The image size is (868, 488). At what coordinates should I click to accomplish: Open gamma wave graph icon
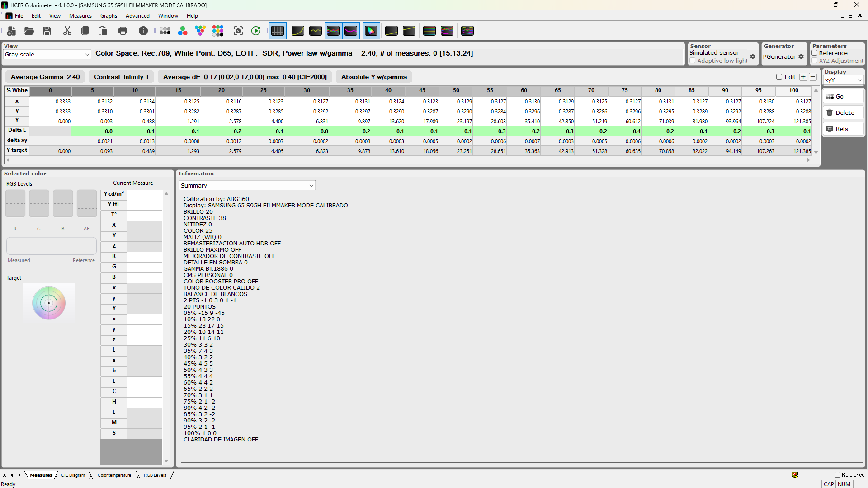click(x=316, y=31)
